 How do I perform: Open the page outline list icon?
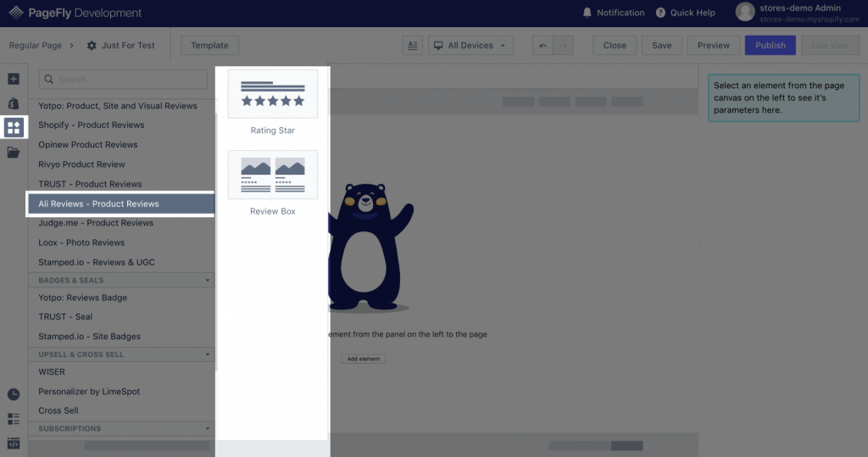14,419
